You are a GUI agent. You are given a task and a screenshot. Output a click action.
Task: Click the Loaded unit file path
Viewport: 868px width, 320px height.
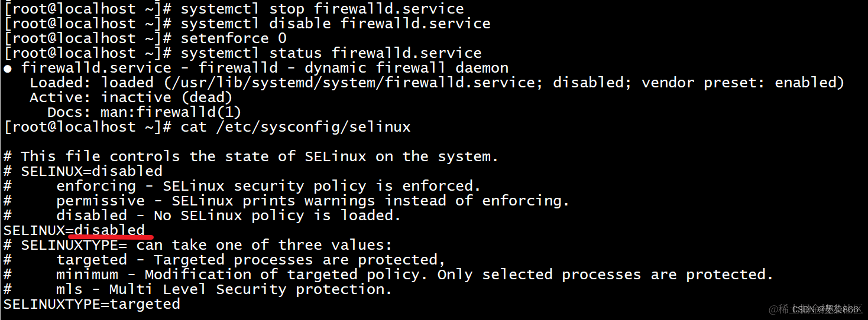(x=323, y=83)
